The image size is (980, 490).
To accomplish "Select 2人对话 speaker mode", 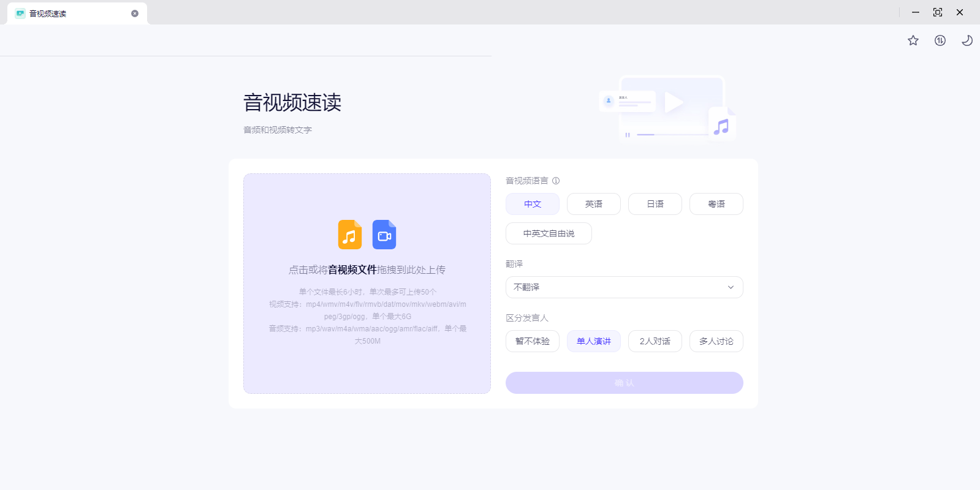I will tap(655, 341).
